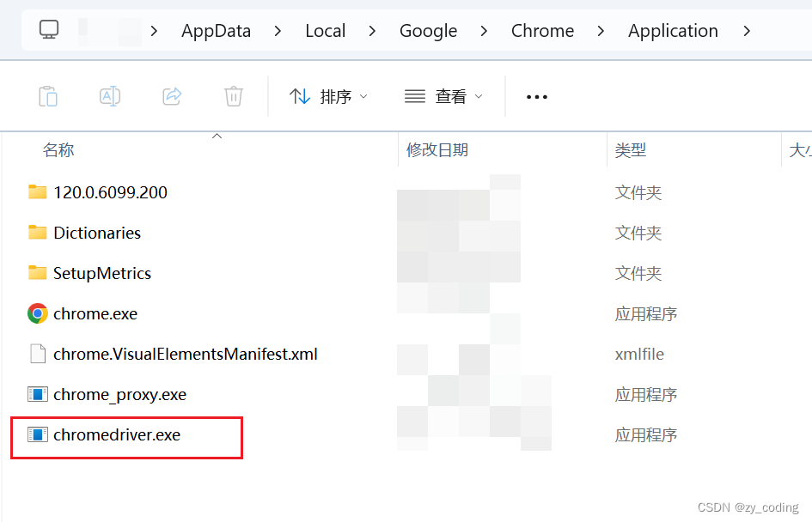The image size is (812, 522).
Task: Open the 120.0.6099.200 folder
Action: [108, 192]
